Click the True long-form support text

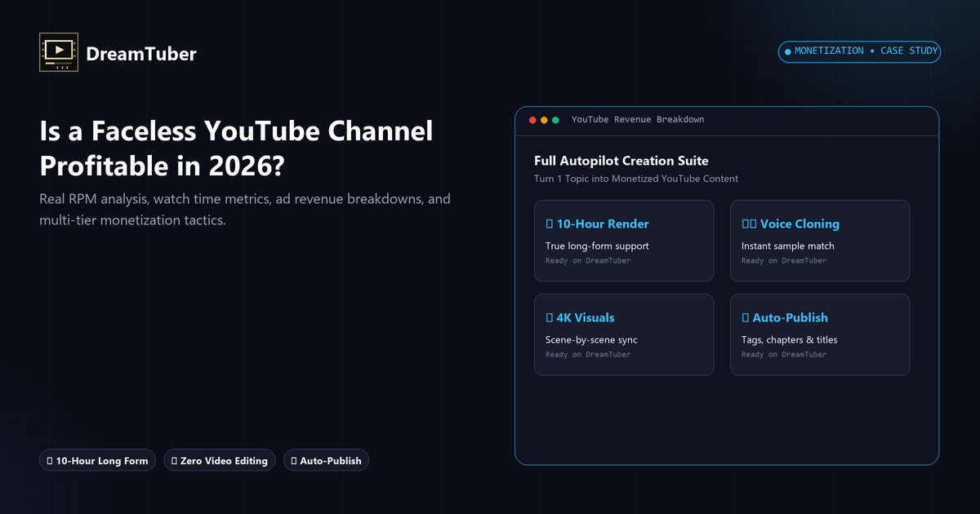(597, 246)
